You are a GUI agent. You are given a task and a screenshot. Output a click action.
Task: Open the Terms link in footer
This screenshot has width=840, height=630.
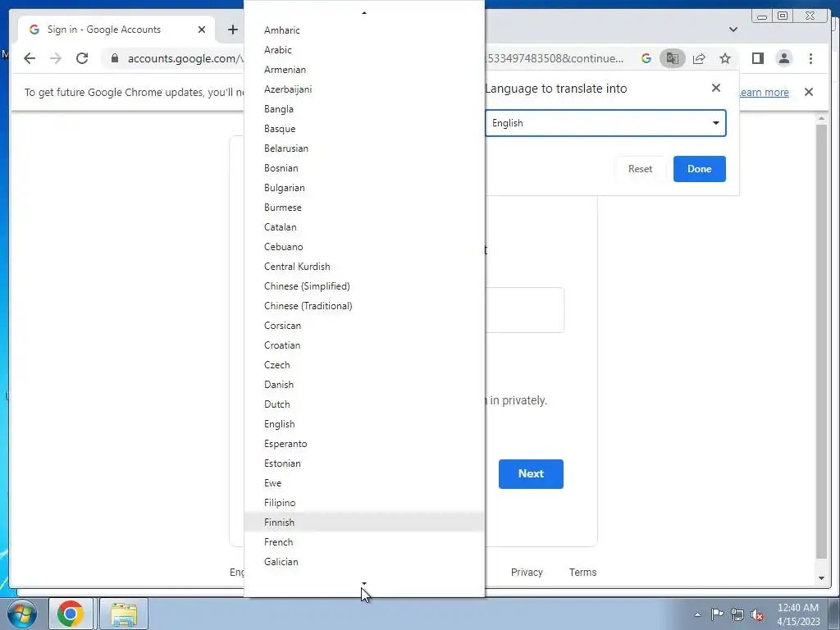tap(583, 573)
